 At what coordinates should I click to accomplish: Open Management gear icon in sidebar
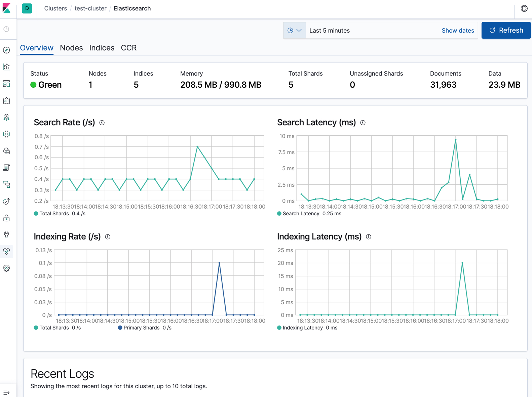pos(6,268)
